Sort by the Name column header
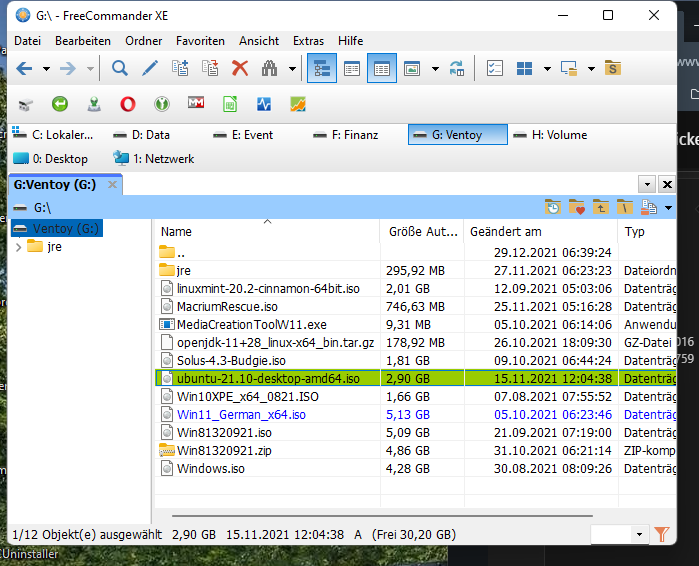Image resolution: width=699 pixels, height=566 pixels. click(x=267, y=232)
